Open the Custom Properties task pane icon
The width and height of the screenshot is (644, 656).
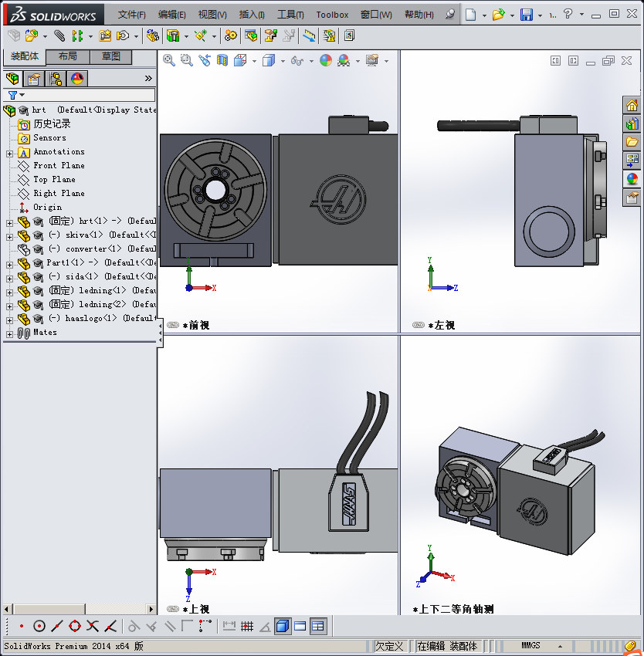(632, 198)
